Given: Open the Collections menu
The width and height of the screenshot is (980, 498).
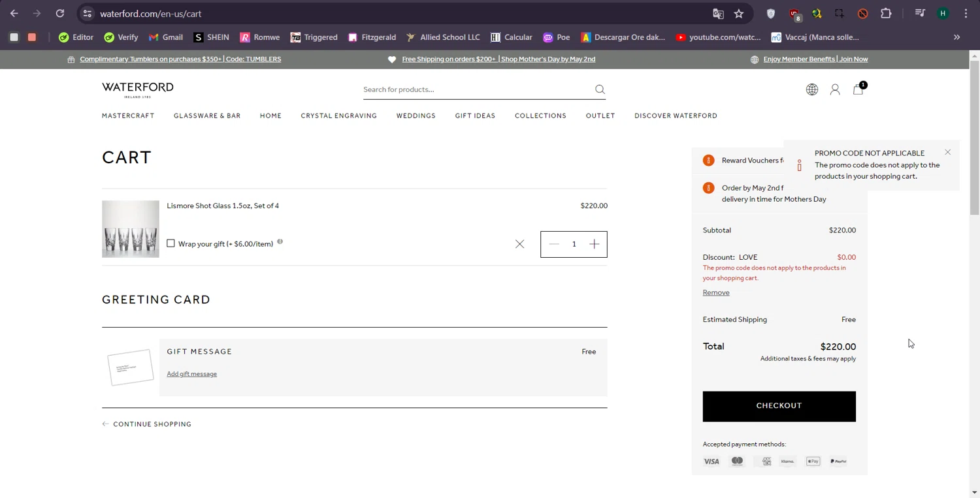Looking at the screenshot, I should [x=540, y=116].
